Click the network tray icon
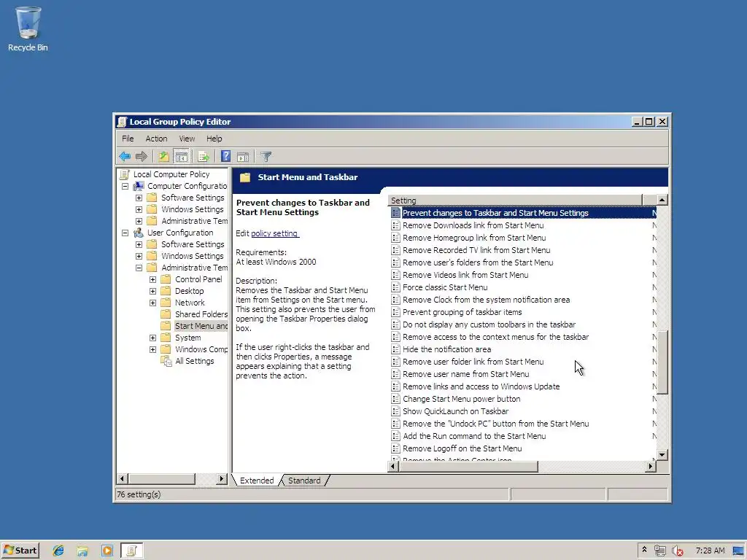Viewport: 747px width, 560px height. point(659,551)
